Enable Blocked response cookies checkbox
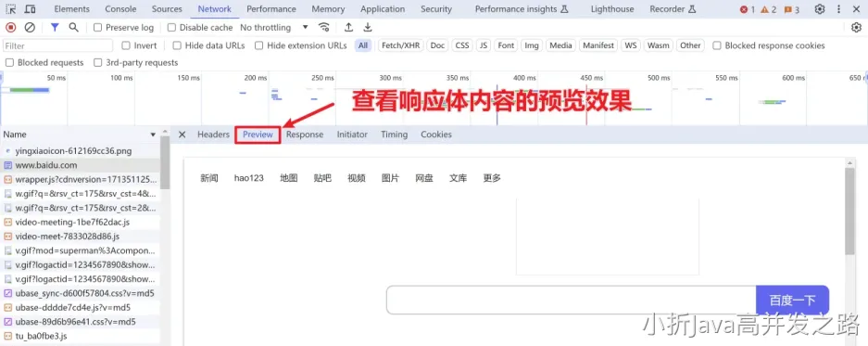Screen dimensions: 868x346 tap(717, 45)
